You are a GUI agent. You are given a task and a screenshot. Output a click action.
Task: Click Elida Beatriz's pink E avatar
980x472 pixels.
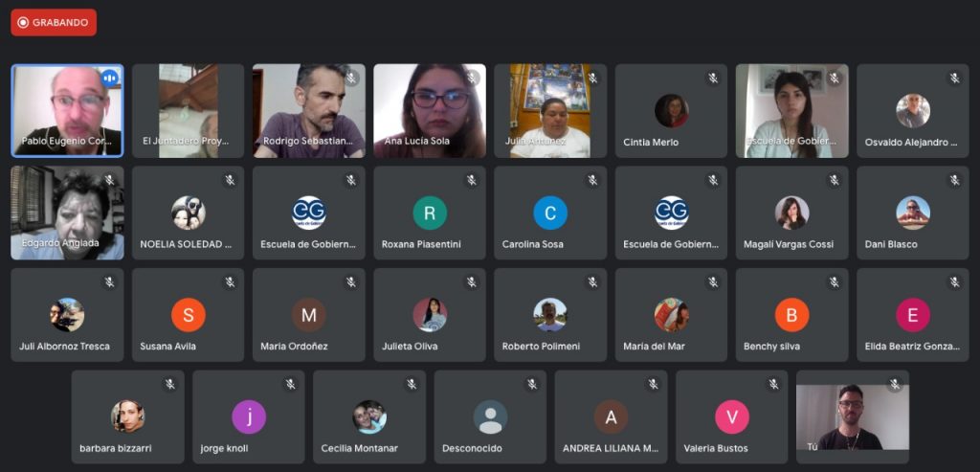coord(912,315)
